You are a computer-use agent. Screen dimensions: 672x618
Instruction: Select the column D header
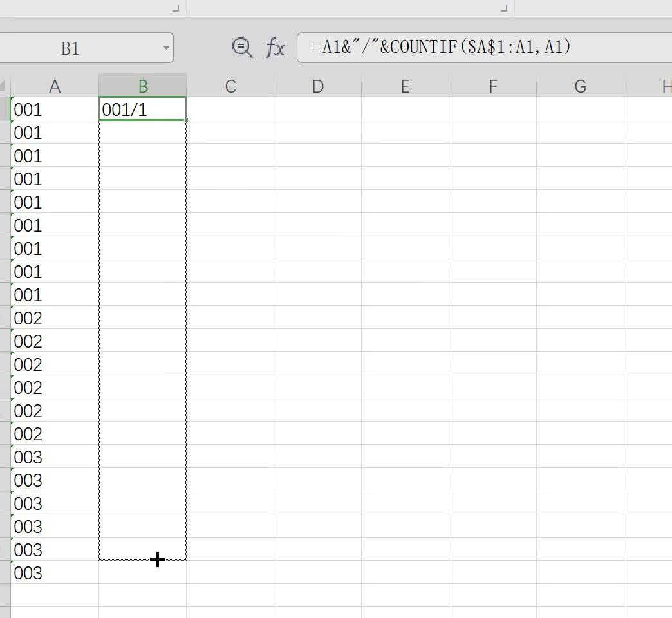point(317,86)
